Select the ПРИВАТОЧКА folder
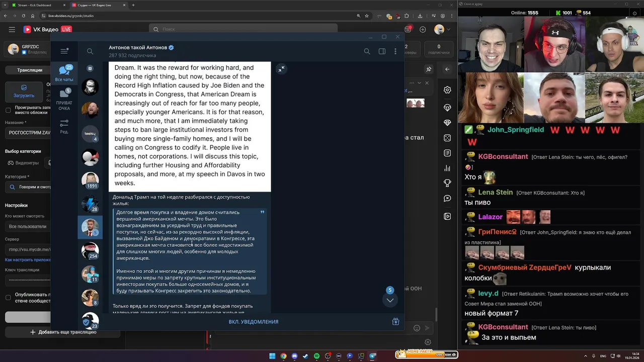Viewport: 644px width, 362px height. (64, 100)
